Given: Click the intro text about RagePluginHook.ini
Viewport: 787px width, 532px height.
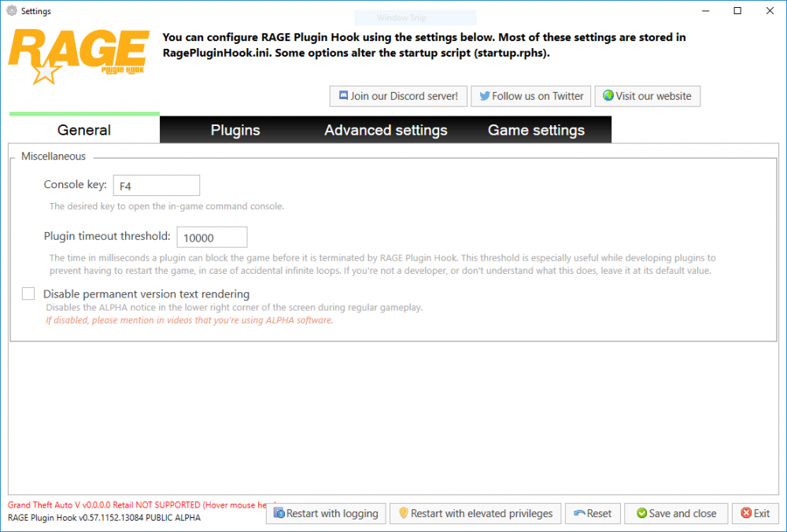Looking at the screenshot, I should coord(424,45).
